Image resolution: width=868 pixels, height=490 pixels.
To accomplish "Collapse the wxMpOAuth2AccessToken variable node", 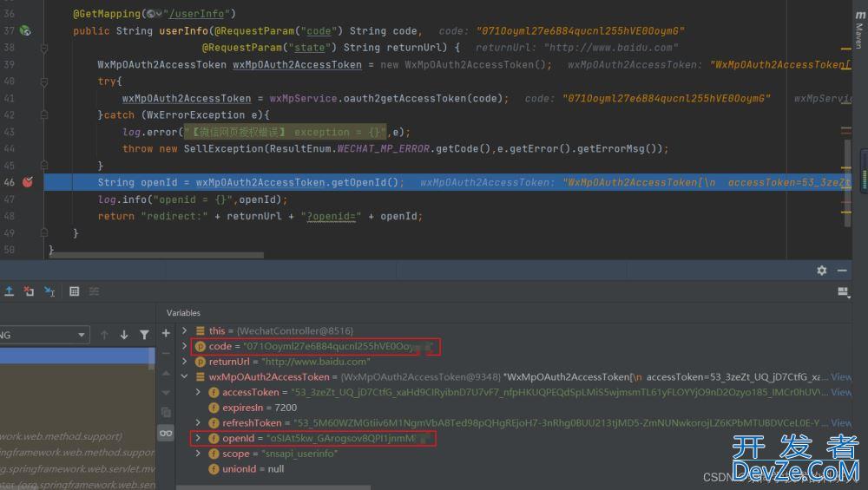I will [x=184, y=376].
